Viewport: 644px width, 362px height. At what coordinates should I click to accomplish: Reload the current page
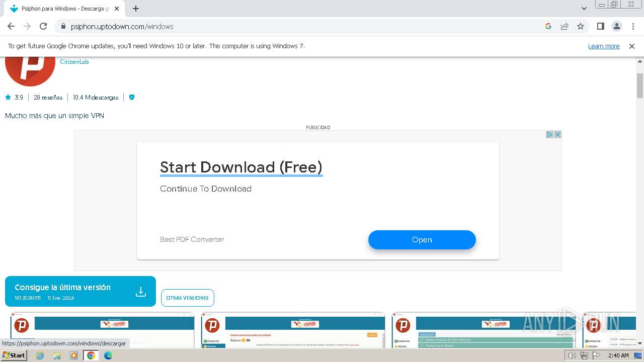tap(43, 26)
